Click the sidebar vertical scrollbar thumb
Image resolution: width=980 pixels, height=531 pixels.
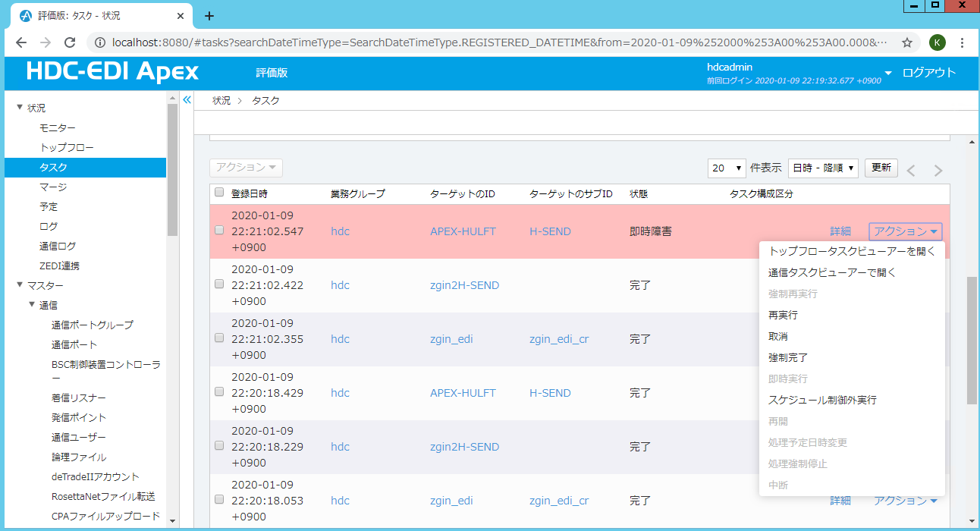[x=172, y=170]
